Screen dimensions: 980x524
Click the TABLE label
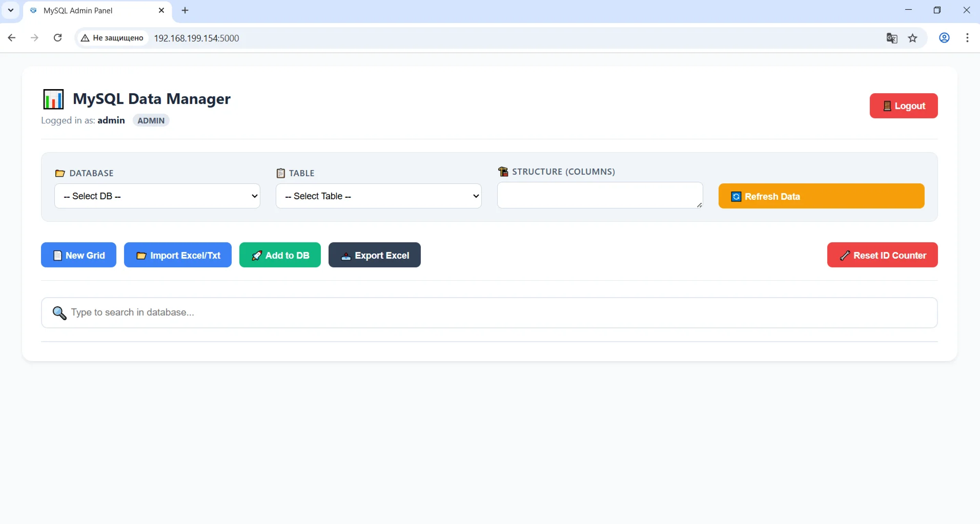click(x=302, y=173)
